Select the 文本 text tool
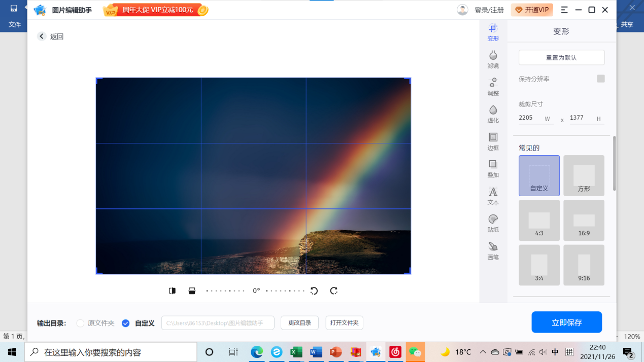This screenshot has width=644, height=362. tap(493, 196)
